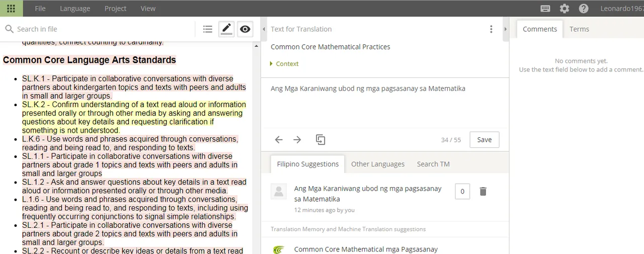644x254 pixels.
Task: Save the current translation
Action: tap(485, 140)
